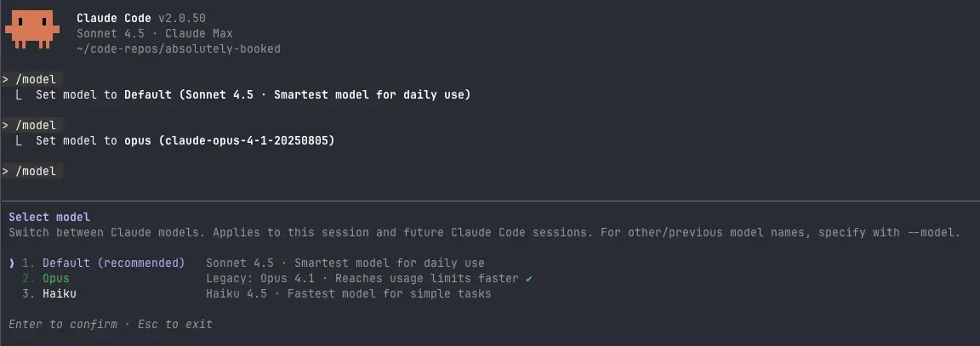Screen dimensions: 980x346
Task: Click the green checkmark next to Opus
Action: pyautogui.click(x=528, y=279)
